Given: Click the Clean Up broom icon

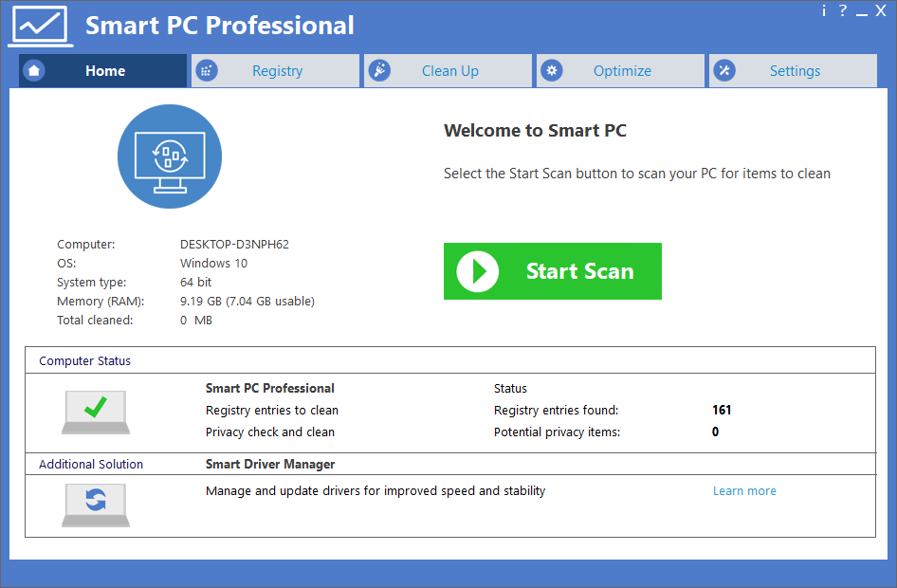Looking at the screenshot, I should tap(379, 70).
